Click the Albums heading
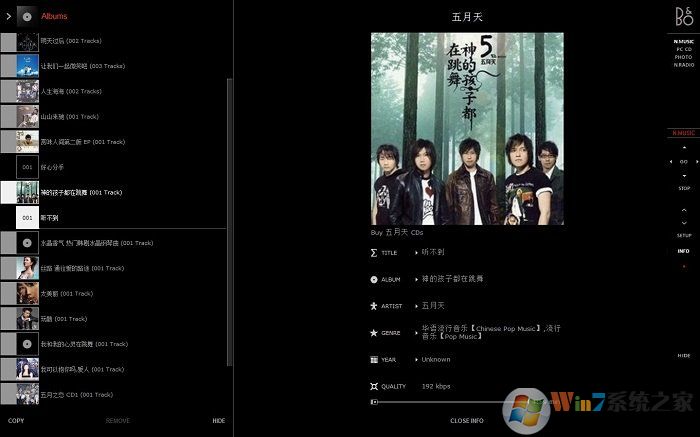Image resolution: width=700 pixels, height=437 pixels. tap(54, 16)
